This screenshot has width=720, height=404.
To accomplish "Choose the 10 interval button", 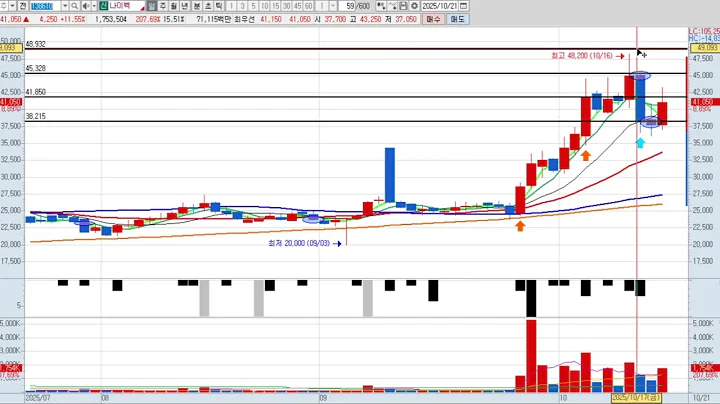I will 264,6.
